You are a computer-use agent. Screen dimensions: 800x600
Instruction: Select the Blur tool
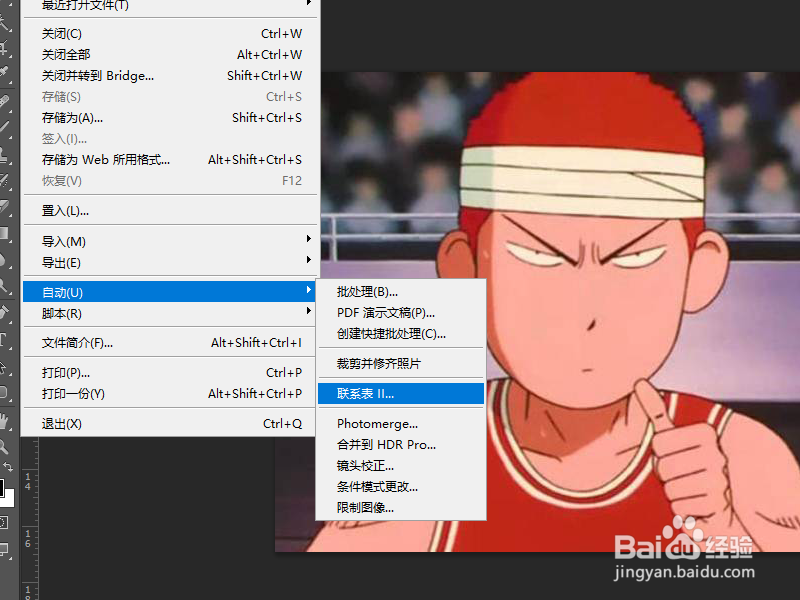click(4, 260)
